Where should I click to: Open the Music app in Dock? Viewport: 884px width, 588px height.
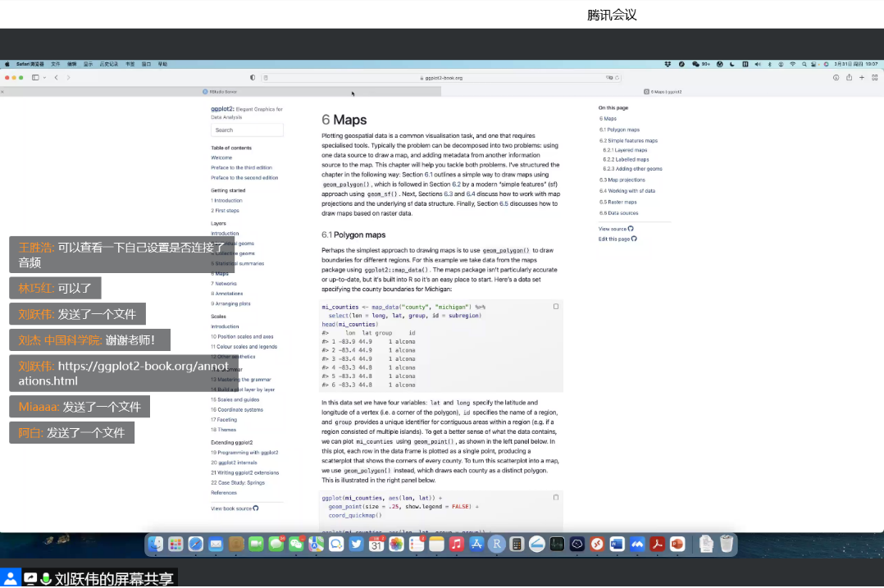pyautogui.click(x=457, y=544)
